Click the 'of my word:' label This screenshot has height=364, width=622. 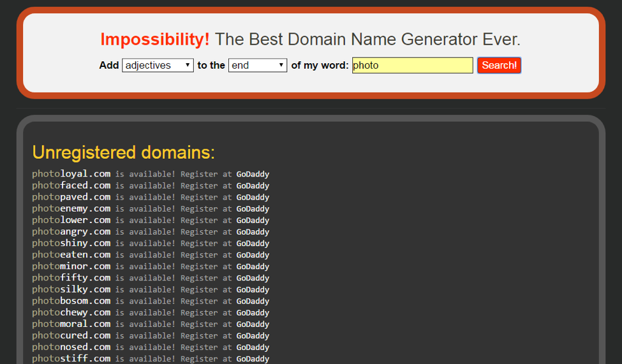point(320,66)
